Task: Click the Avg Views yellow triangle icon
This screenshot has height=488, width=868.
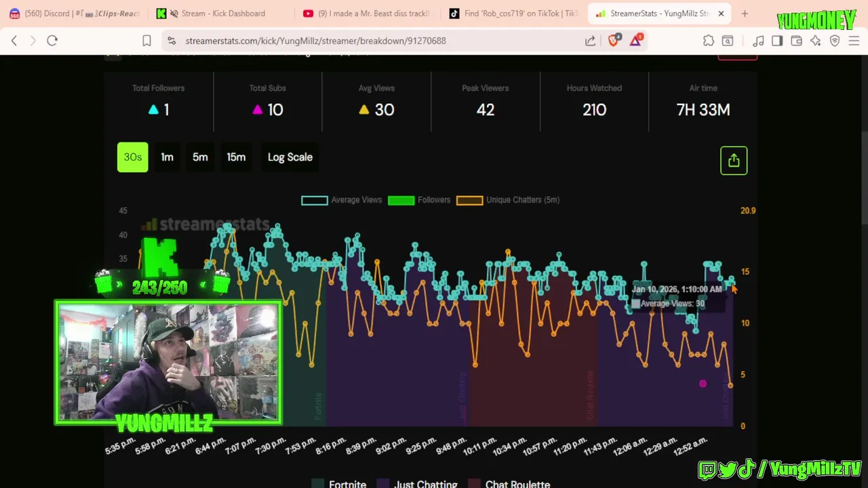Action: 363,110
